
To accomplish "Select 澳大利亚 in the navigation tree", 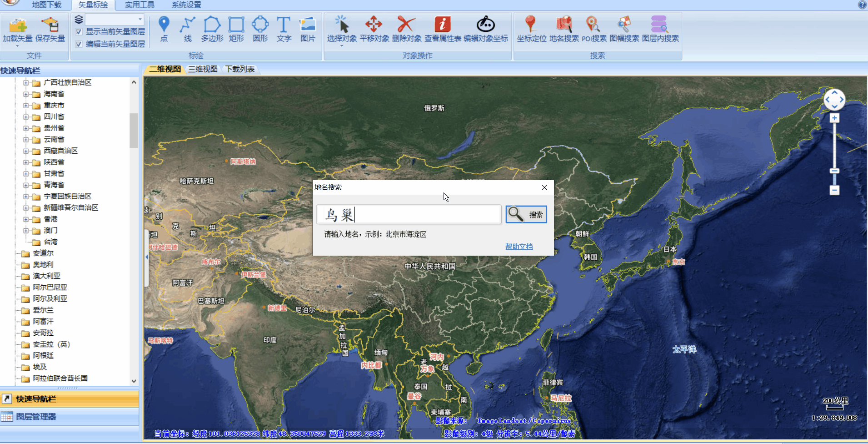I will 46,276.
